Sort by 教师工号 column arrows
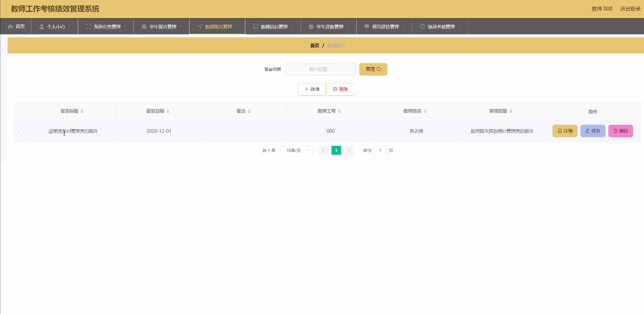Image resolution: width=644 pixels, height=314 pixels. 339,111
